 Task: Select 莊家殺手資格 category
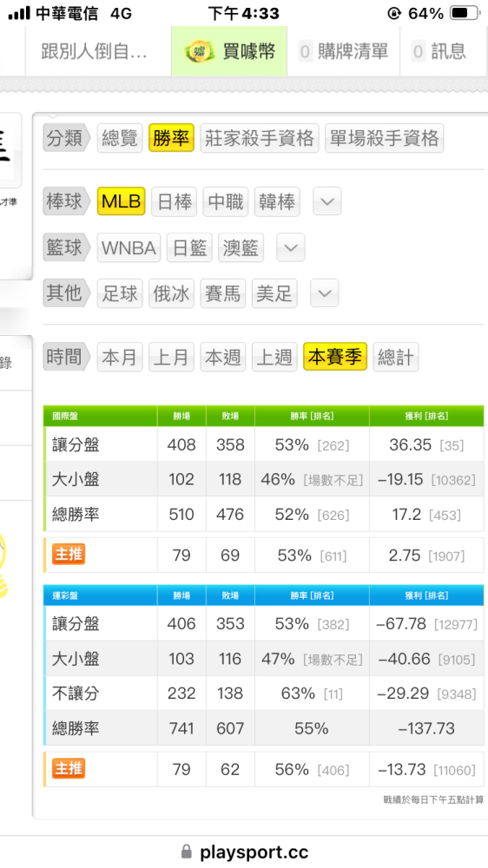coord(260,138)
